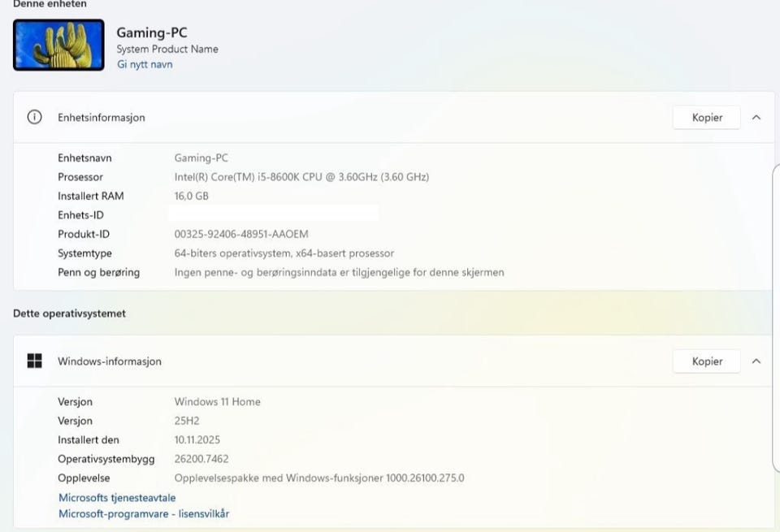Click the System Product Name text
Screen dimensions: 780x532
pos(167,49)
